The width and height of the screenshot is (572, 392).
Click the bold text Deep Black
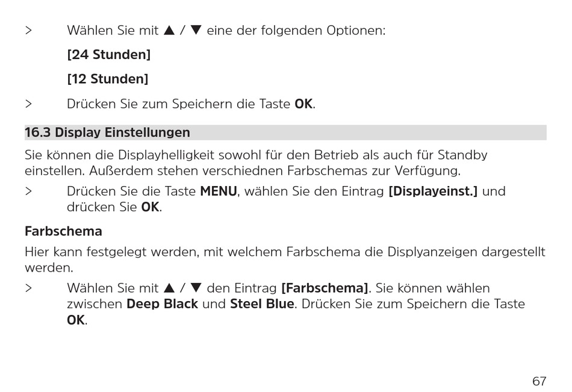pos(163,304)
